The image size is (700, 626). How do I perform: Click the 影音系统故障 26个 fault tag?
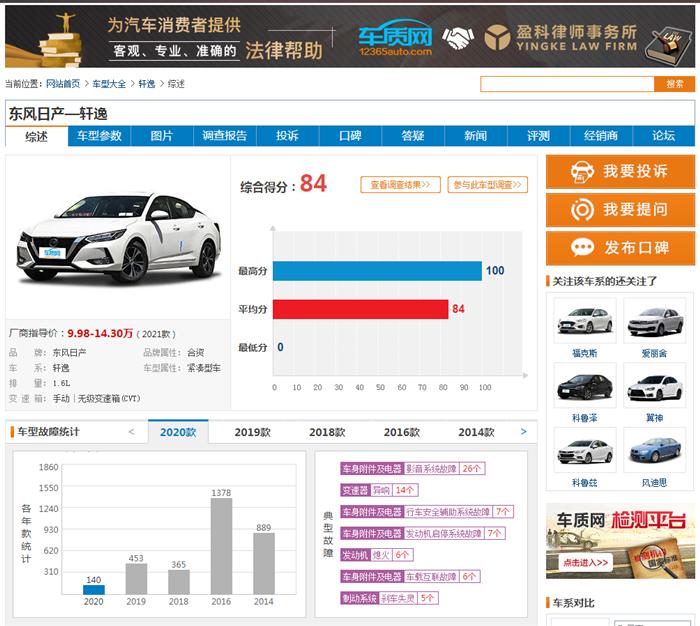(x=412, y=468)
